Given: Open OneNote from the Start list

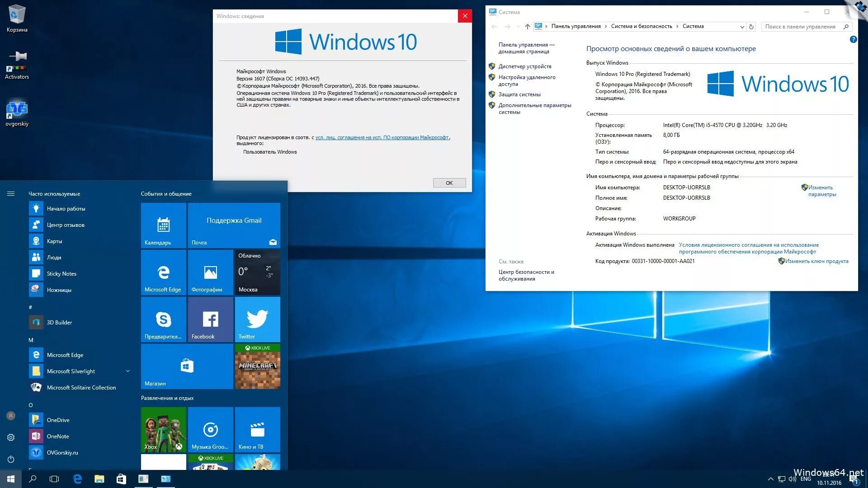Looking at the screenshot, I should [x=80, y=436].
